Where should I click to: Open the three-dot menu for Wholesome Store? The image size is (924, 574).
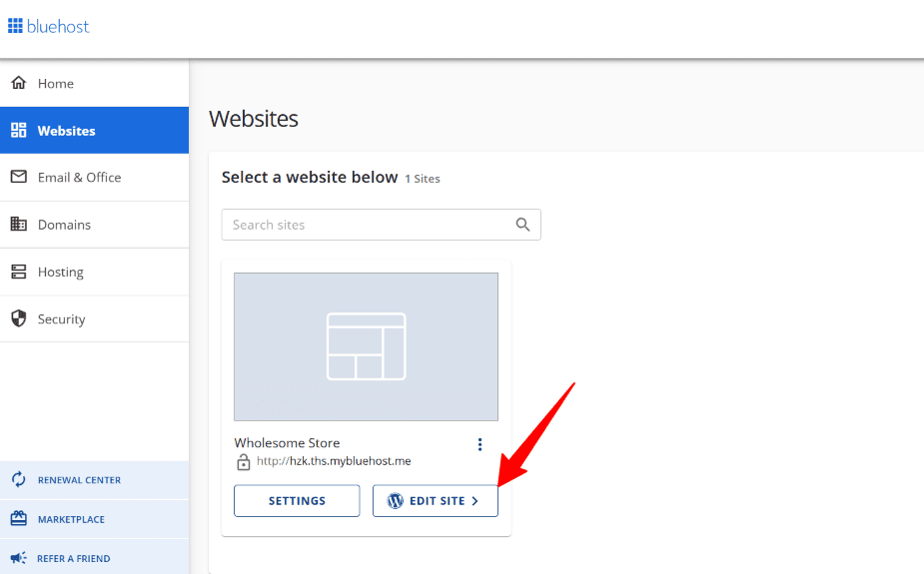coord(479,444)
